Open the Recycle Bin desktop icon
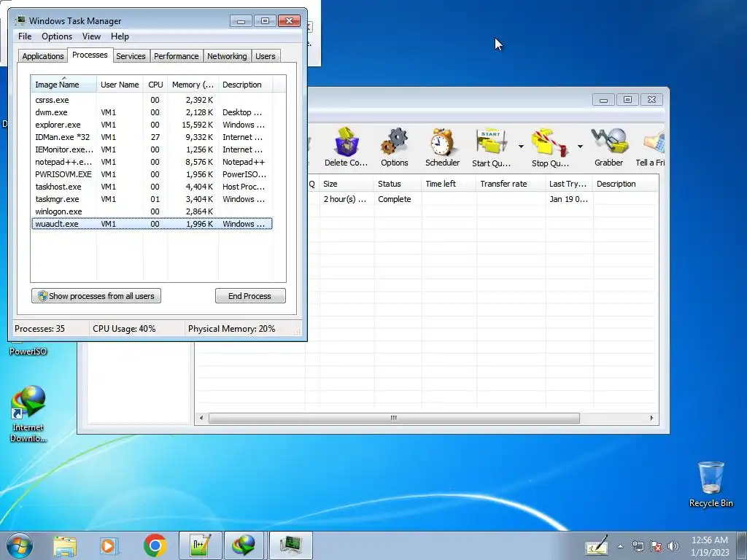 pos(711,484)
